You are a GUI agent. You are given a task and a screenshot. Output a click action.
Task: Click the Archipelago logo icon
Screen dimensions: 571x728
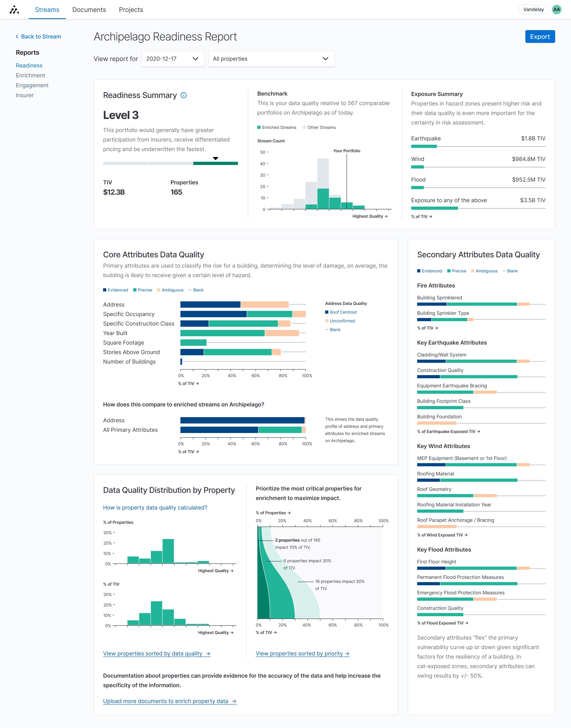click(14, 10)
